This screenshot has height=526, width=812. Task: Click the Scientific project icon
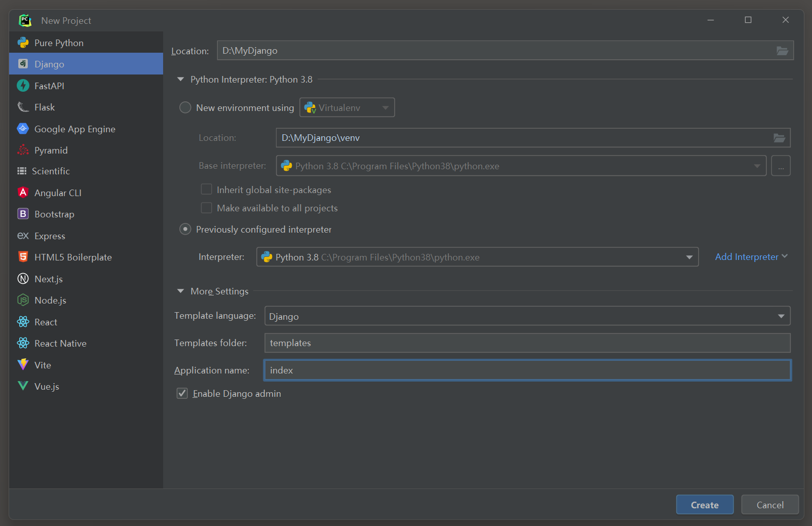(x=22, y=171)
